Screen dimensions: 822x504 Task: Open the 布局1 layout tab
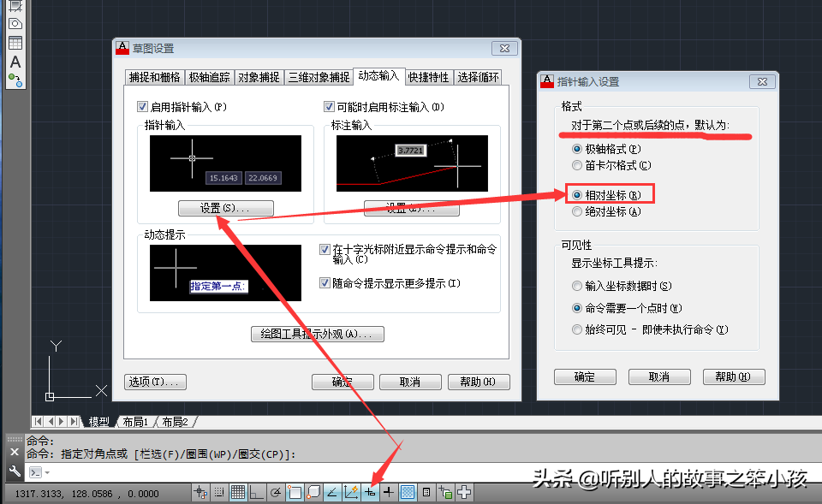click(x=135, y=422)
